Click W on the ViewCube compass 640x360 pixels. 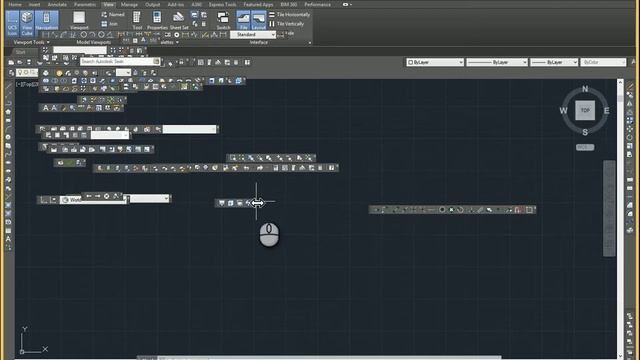[563, 111]
